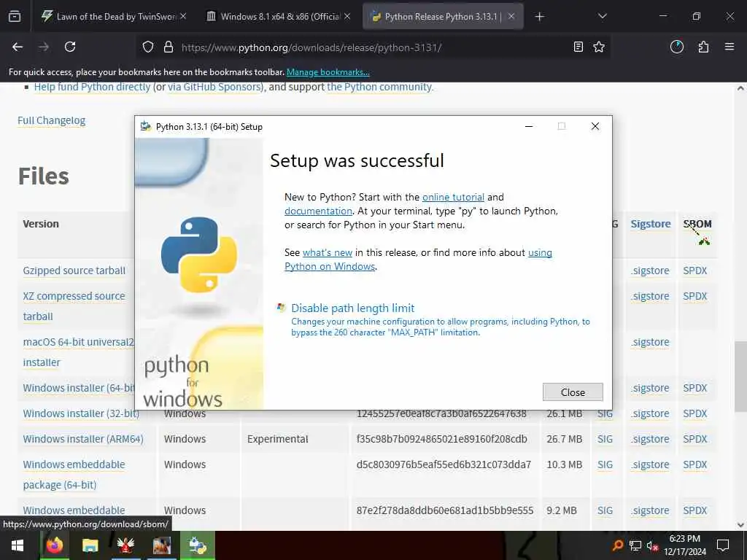Click the circular account icon in toolbar
Viewport: 747px width, 560px height.
(x=676, y=47)
